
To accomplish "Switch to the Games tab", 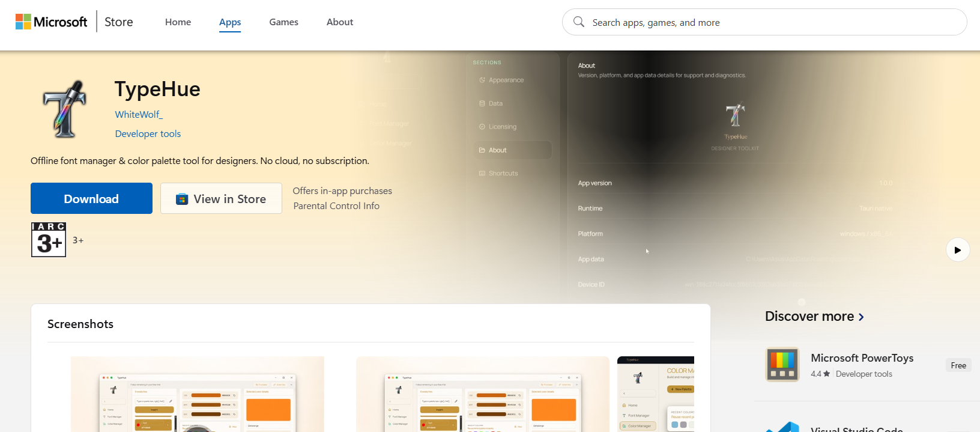I will click(283, 22).
